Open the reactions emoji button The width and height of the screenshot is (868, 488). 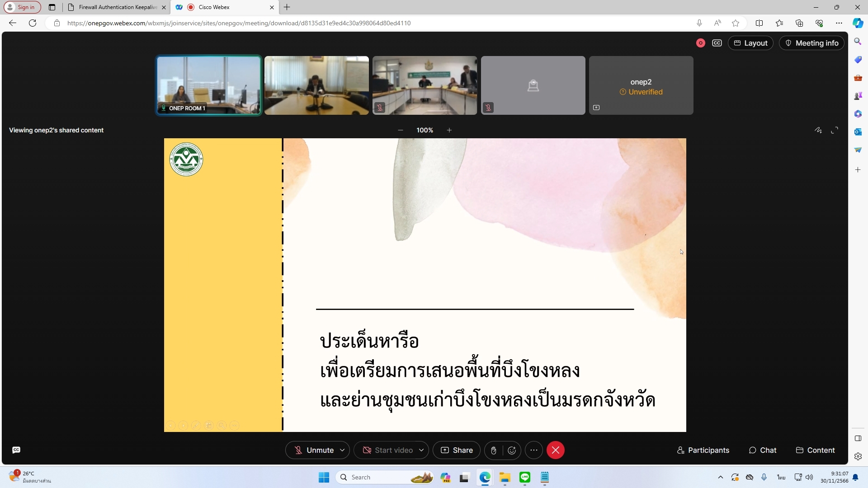coord(512,450)
